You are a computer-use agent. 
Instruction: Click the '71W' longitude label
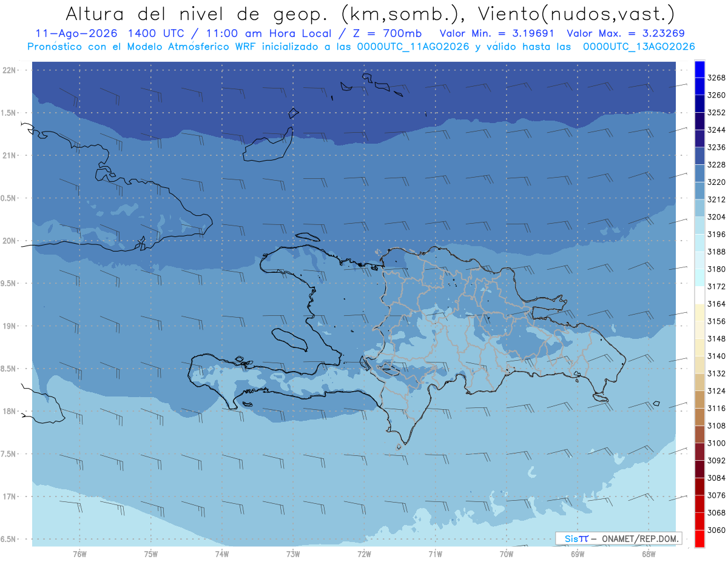(x=435, y=554)
